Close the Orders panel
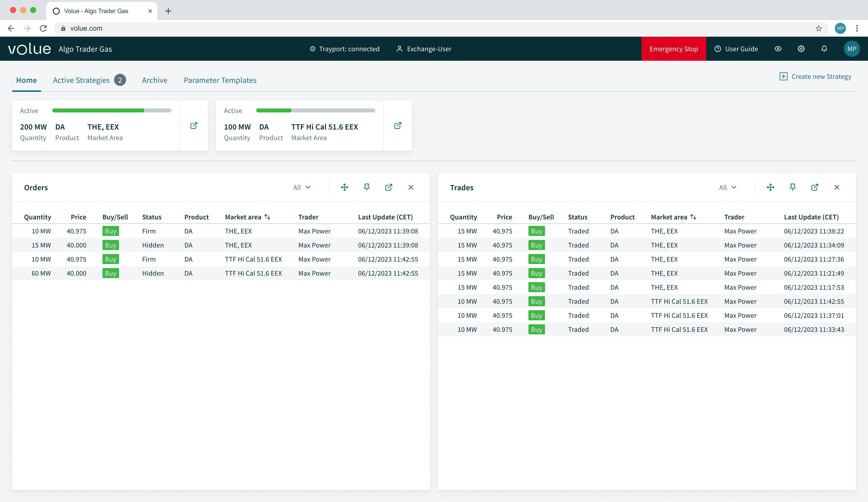 click(411, 187)
